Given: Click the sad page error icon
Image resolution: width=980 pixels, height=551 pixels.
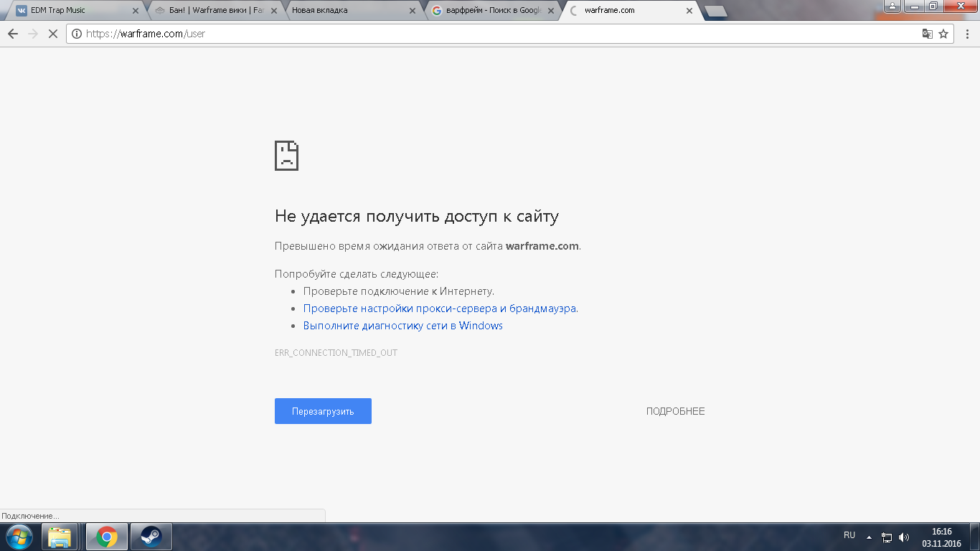Looking at the screenshot, I should click(286, 156).
